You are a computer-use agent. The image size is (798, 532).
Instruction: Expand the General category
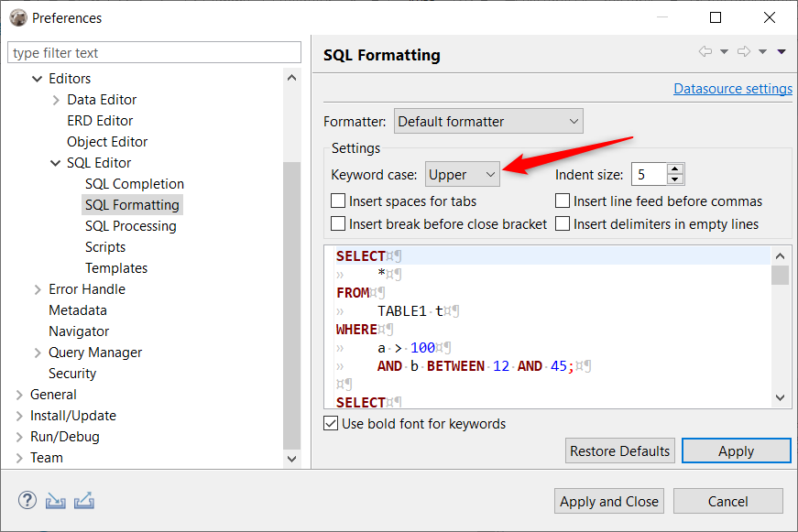pos(19,396)
